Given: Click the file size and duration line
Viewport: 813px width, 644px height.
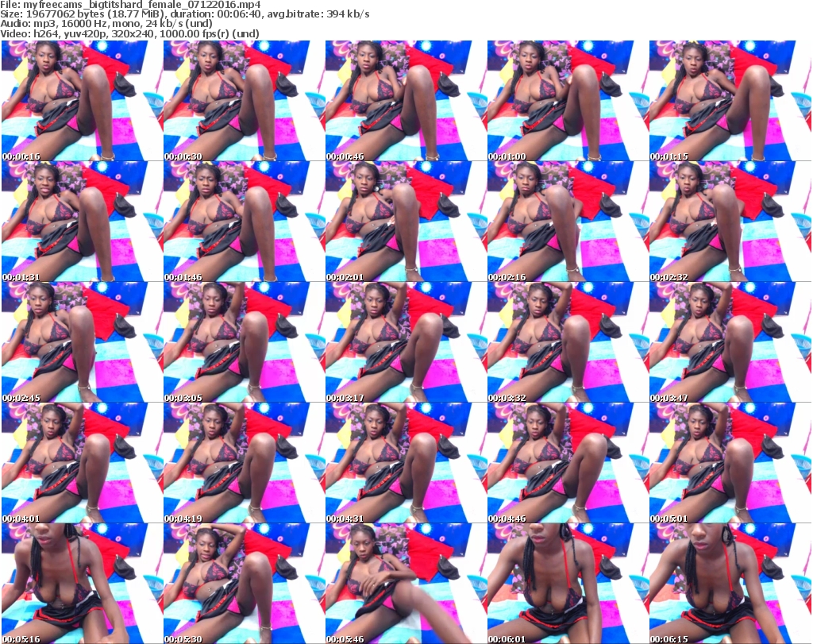Looking at the screenshot, I should pos(185,14).
